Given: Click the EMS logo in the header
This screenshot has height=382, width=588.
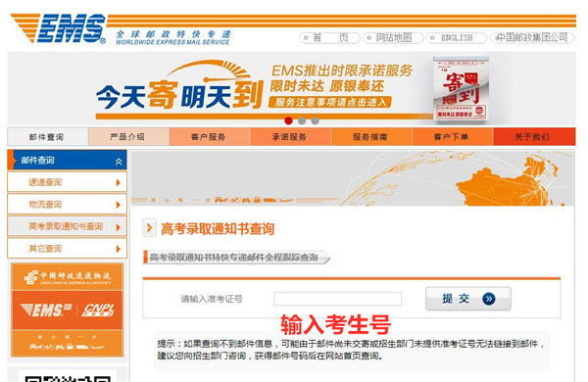Looking at the screenshot, I should coord(58,28).
